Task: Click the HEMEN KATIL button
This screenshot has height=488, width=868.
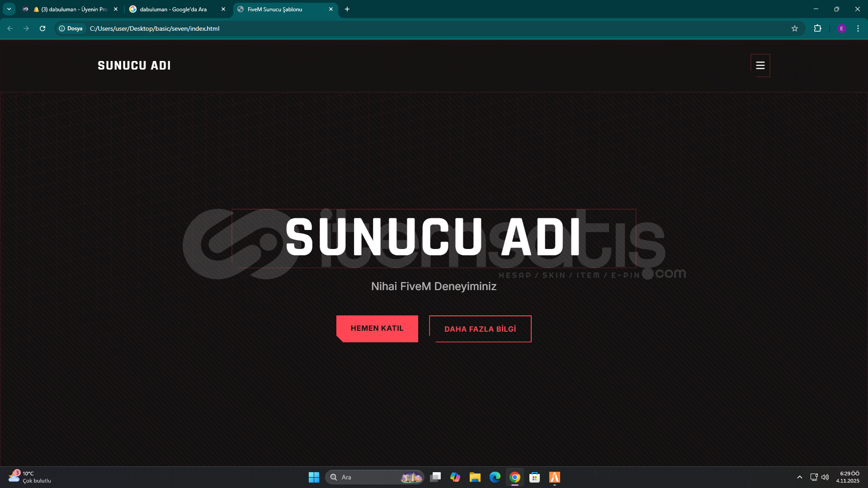Action: coord(377,328)
